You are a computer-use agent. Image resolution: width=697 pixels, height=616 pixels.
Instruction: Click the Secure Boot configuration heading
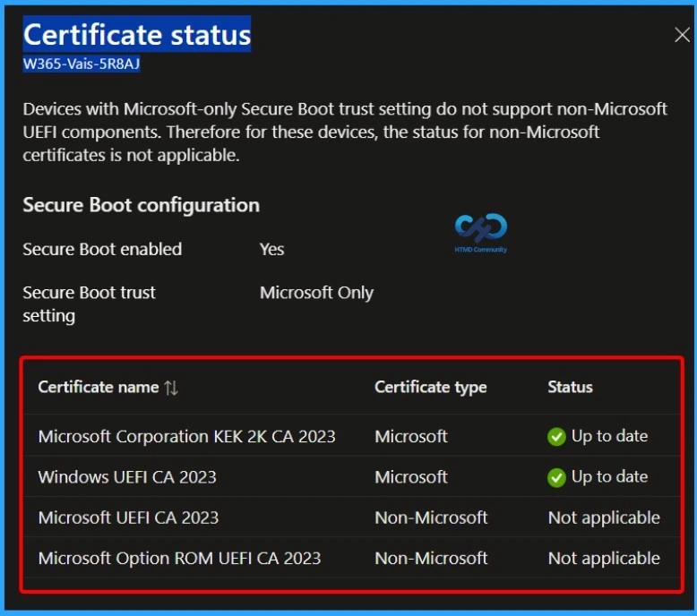coord(141,205)
